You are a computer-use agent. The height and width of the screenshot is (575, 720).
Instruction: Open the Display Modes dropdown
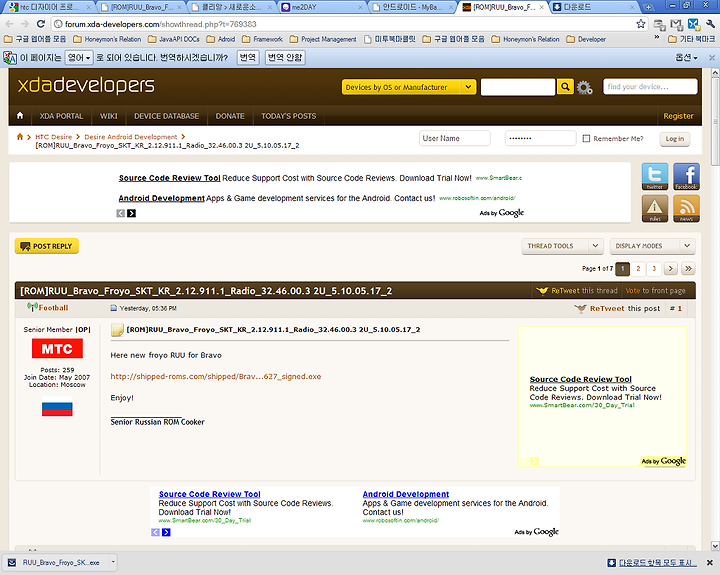click(x=652, y=246)
